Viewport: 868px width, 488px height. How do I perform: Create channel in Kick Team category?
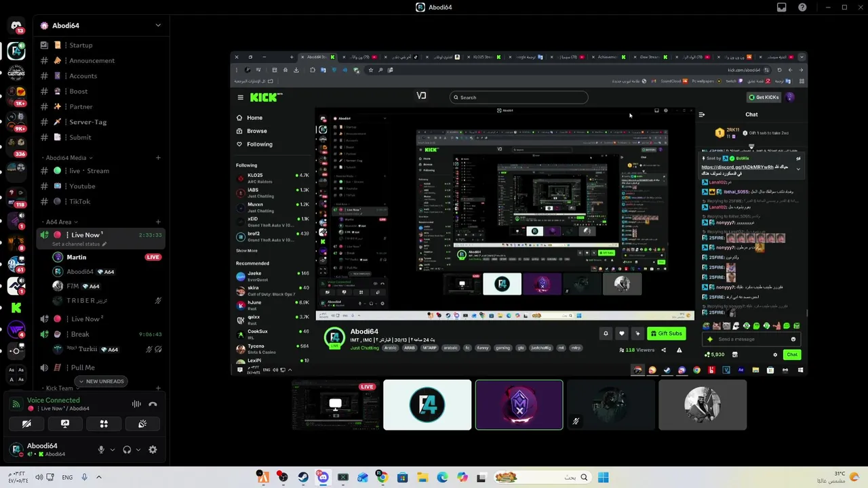point(158,388)
